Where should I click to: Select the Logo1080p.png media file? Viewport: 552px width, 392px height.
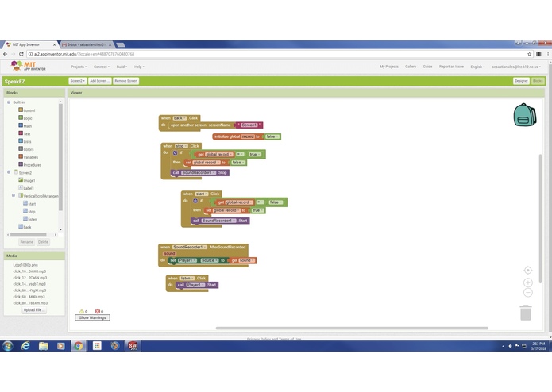tap(25, 265)
